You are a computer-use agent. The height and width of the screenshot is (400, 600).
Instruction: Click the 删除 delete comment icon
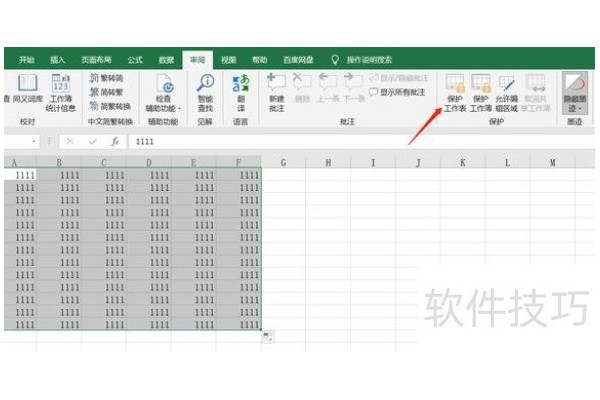click(x=302, y=88)
